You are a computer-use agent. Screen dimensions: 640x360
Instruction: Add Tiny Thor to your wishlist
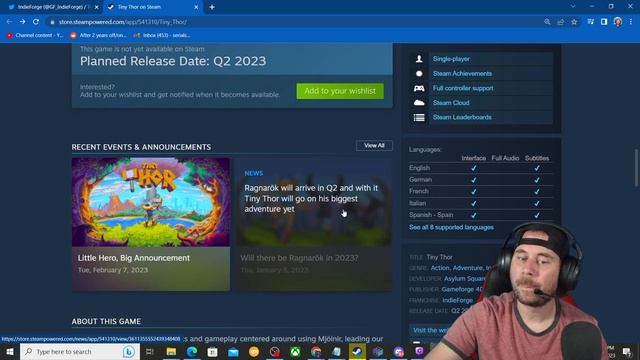click(340, 91)
